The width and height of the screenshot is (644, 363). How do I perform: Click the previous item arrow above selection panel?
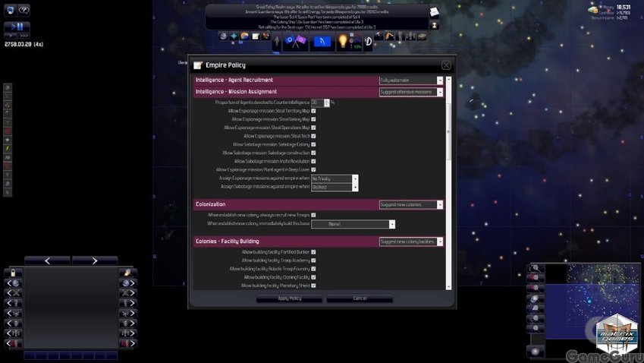click(47, 260)
